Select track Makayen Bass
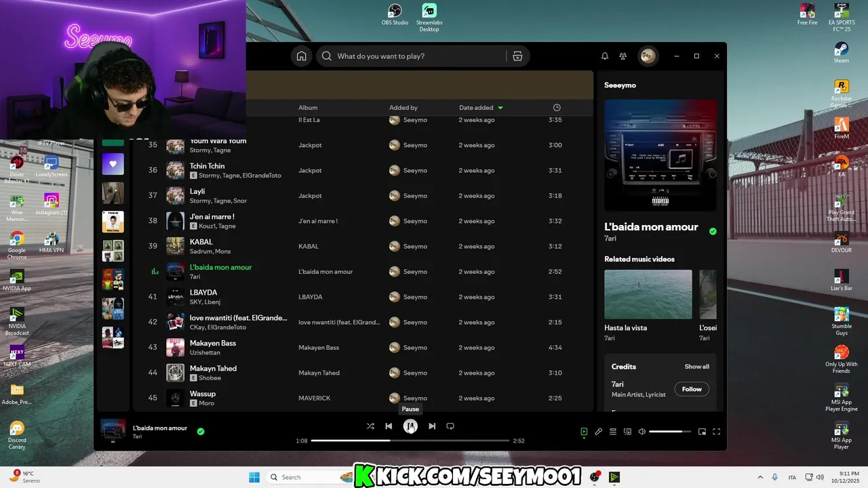The image size is (868, 488). [363, 348]
